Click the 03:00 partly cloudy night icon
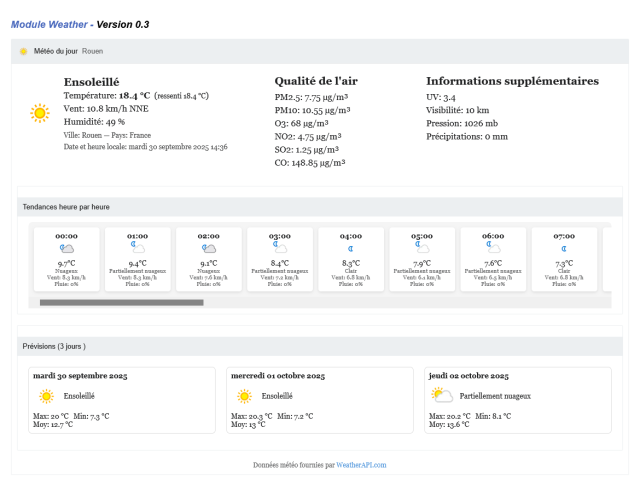Viewport: 640px width, 486px height. (x=280, y=247)
